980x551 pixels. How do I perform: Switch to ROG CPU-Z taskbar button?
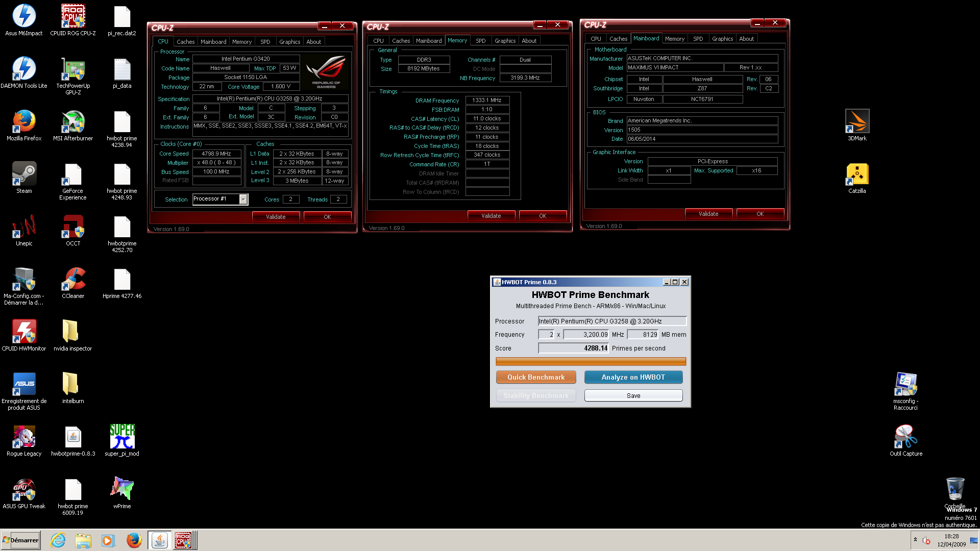[184, 540]
